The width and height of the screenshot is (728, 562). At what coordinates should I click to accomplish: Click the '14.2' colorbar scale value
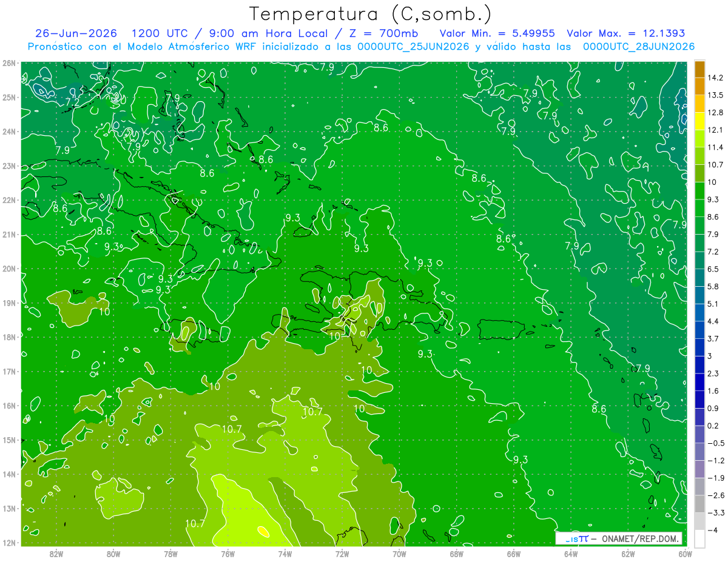(715, 78)
